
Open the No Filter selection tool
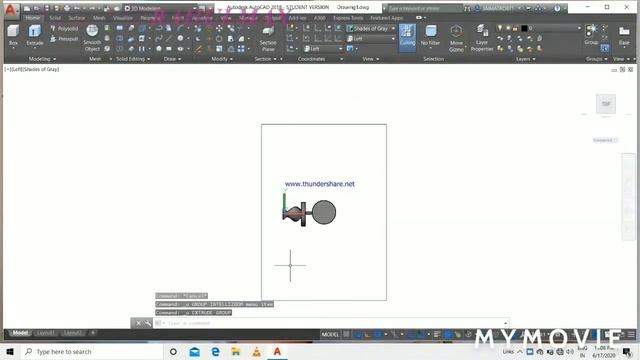pos(430,36)
